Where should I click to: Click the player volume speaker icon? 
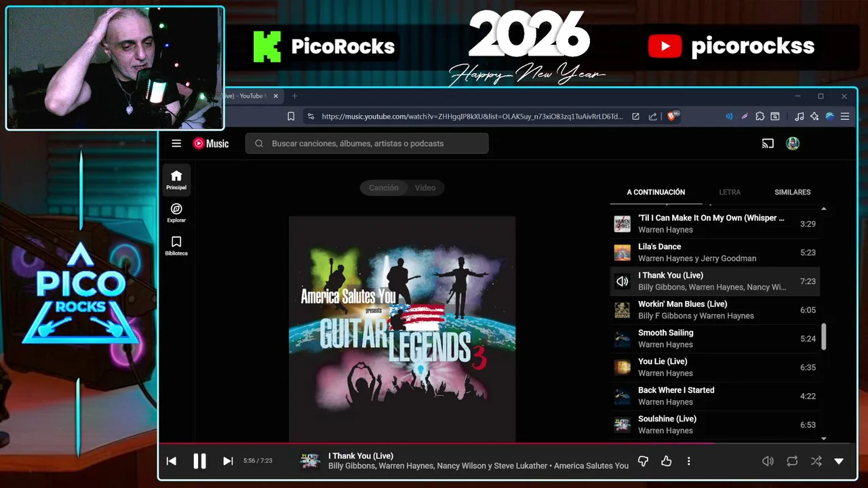coord(768,462)
